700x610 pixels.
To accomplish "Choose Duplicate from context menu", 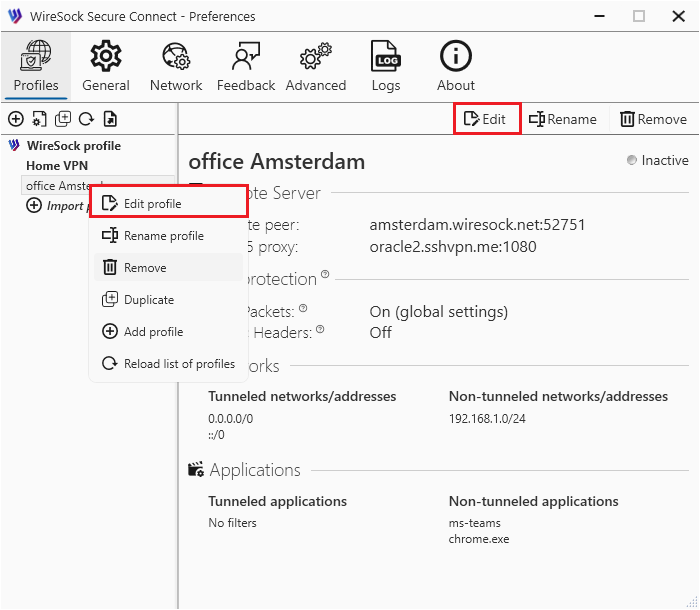I will pyautogui.click(x=168, y=300).
